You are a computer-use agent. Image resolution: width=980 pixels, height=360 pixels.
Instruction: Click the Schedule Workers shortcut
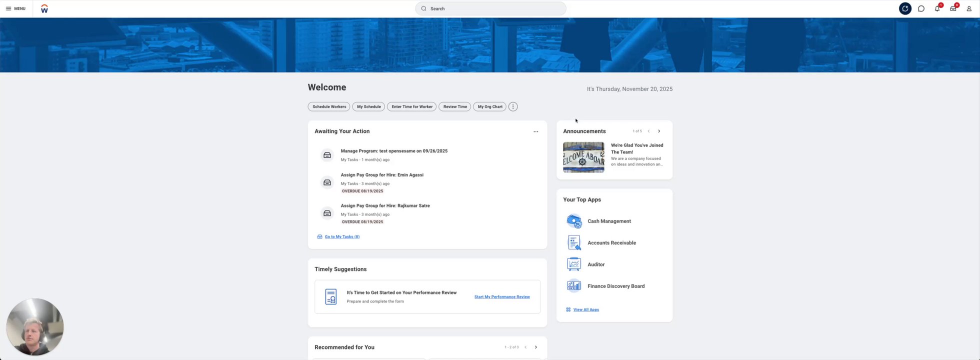pos(329,106)
